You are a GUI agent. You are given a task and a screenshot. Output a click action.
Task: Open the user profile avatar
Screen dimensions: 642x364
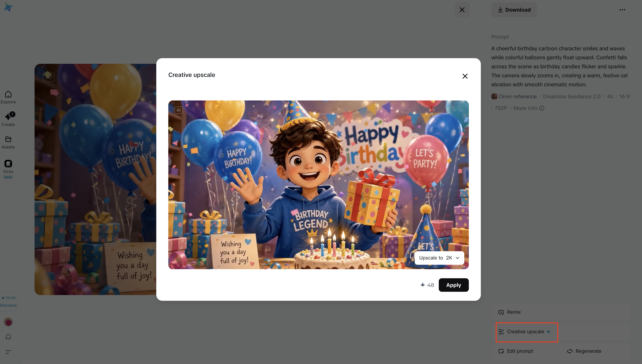click(x=8, y=322)
